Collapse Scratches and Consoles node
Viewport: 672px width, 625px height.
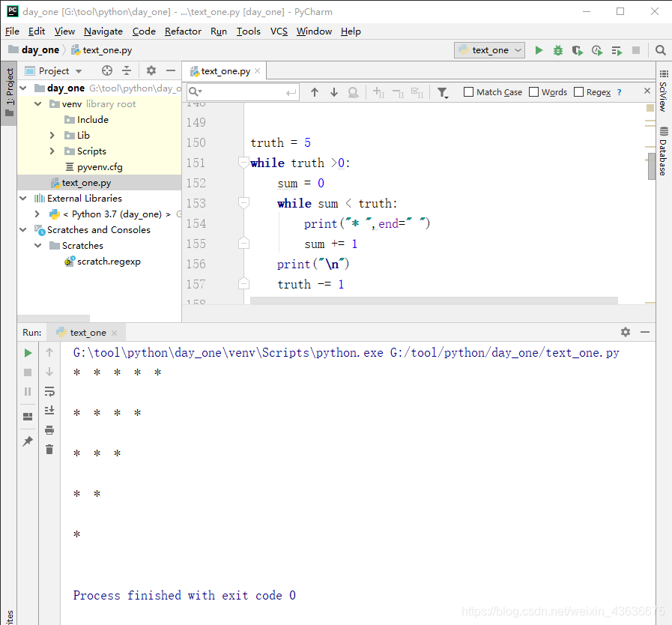[23, 230]
